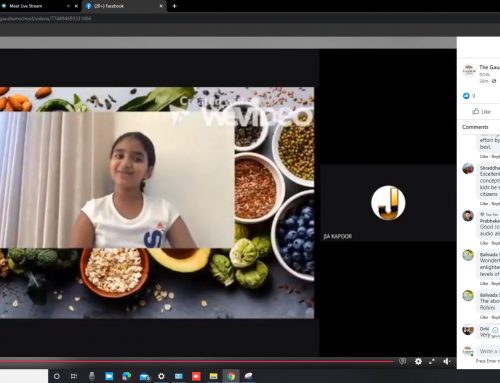
Task: Open Google Chrome from the taskbar
Action: point(231,376)
